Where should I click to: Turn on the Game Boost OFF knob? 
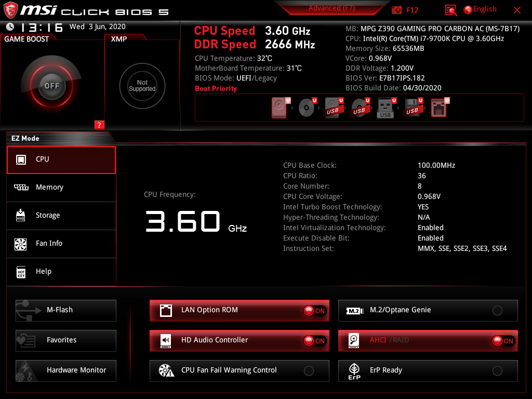[x=51, y=86]
